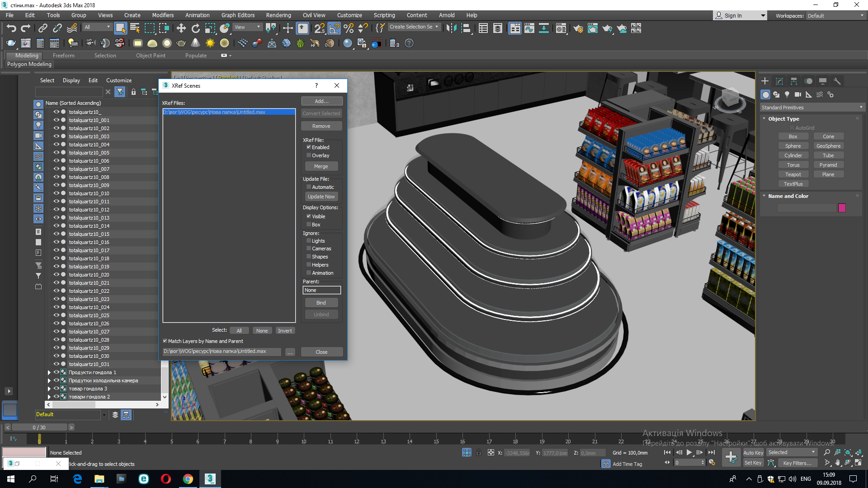The height and width of the screenshot is (488, 868).
Task: Click the object color swatch
Action: tap(842, 208)
